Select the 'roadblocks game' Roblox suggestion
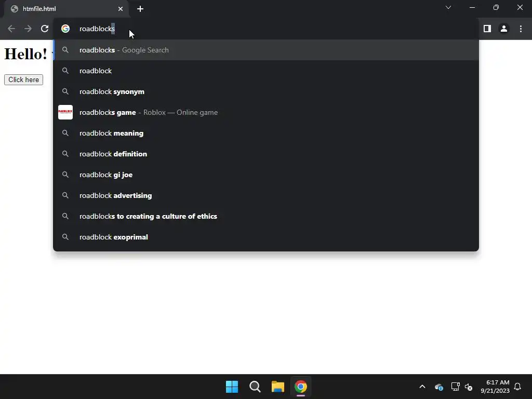 click(266, 112)
